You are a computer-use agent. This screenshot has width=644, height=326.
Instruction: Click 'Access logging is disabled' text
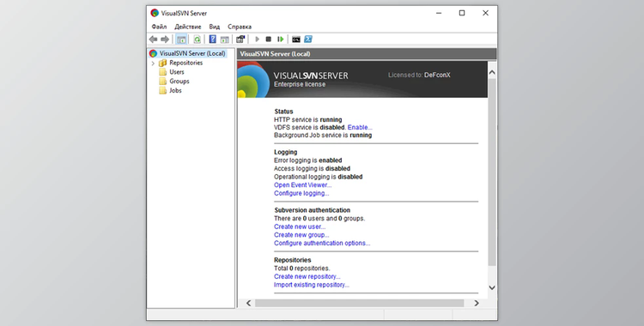313,168
